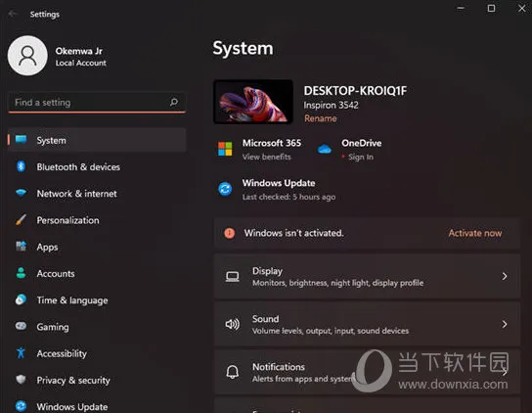This screenshot has height=413, width=532.
Task: Click the Windows Update sync icon in main pane
Action: 225,189
